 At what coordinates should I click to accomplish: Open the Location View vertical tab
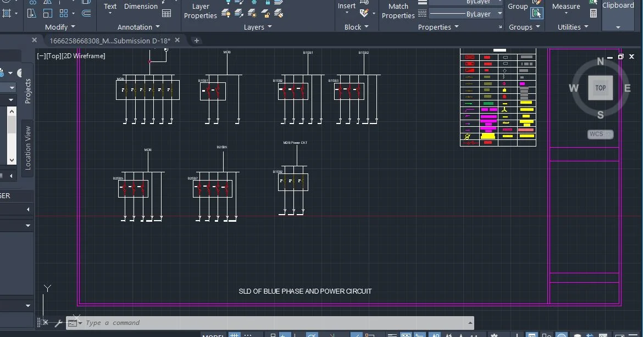click(27, 148)
